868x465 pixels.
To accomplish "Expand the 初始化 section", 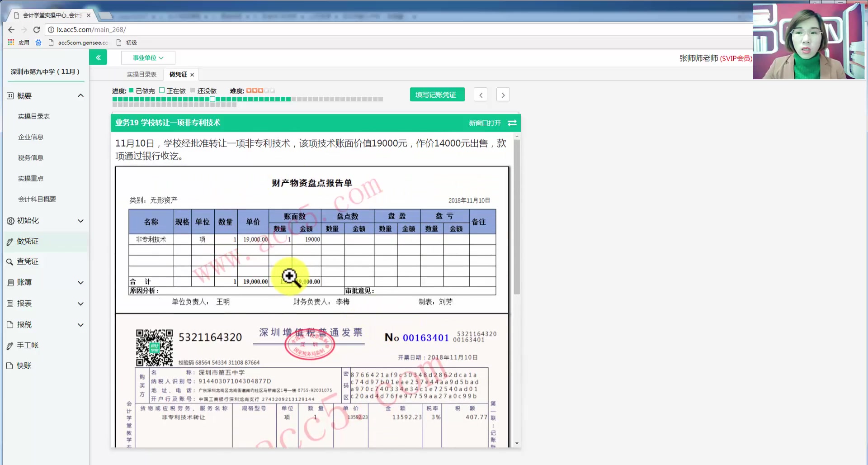I will 80,221.
